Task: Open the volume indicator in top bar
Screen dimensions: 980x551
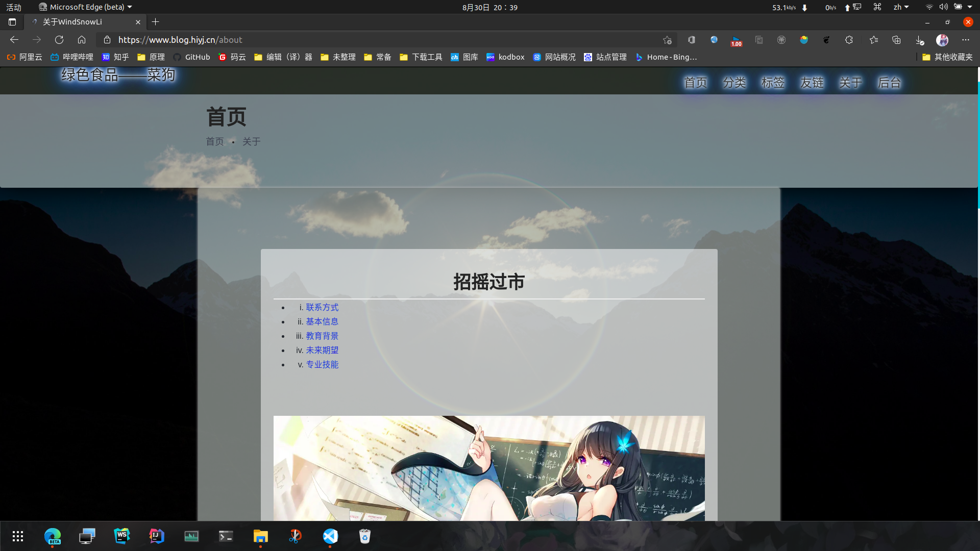Action: [943, 7]
